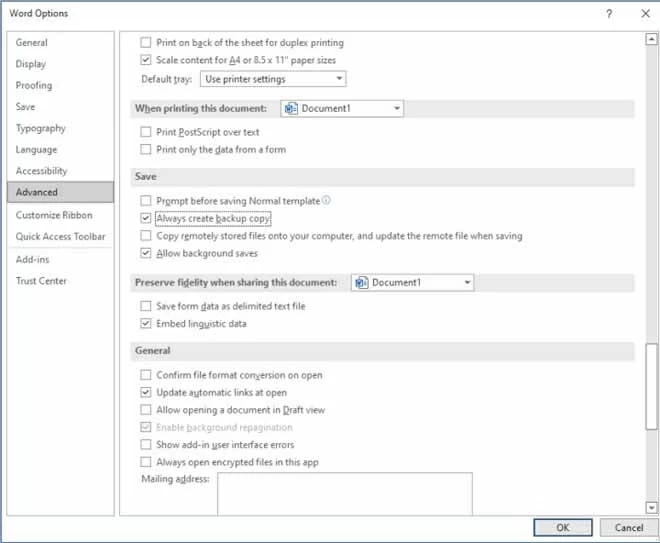Viewport: 660px width, 543px height.
Task: Toggle Allow background saves checkbox
Action: 147,254
